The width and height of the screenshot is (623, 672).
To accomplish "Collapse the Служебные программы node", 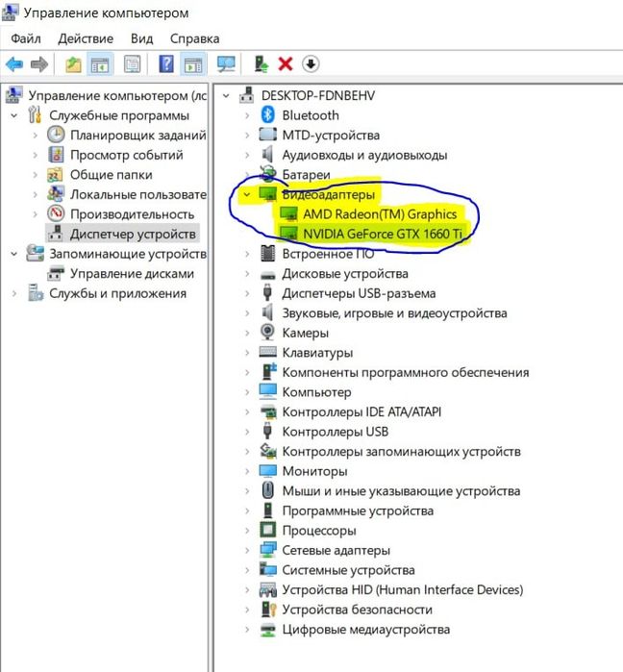I will pyautogui.click(x=14, y=115).
